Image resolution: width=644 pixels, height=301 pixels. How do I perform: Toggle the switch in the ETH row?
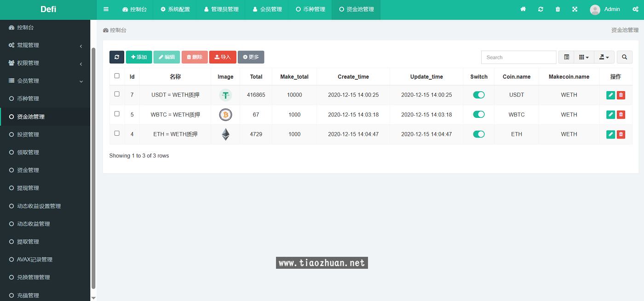point(479,134)
